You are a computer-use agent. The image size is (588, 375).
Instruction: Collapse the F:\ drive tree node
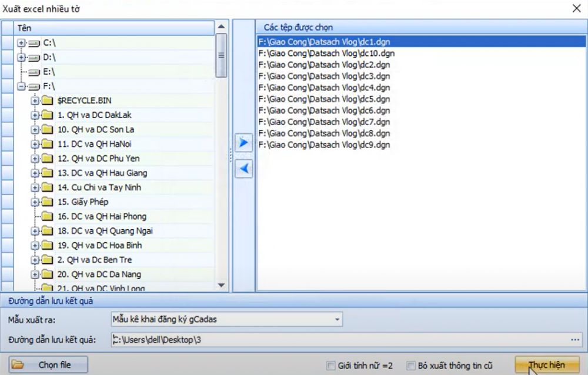tap(22, 86)
